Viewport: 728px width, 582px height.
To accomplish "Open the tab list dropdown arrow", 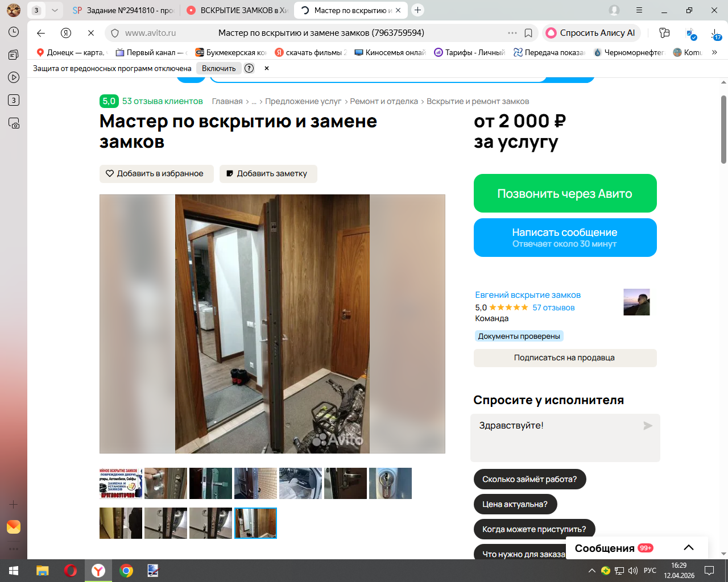I will 55,10.
